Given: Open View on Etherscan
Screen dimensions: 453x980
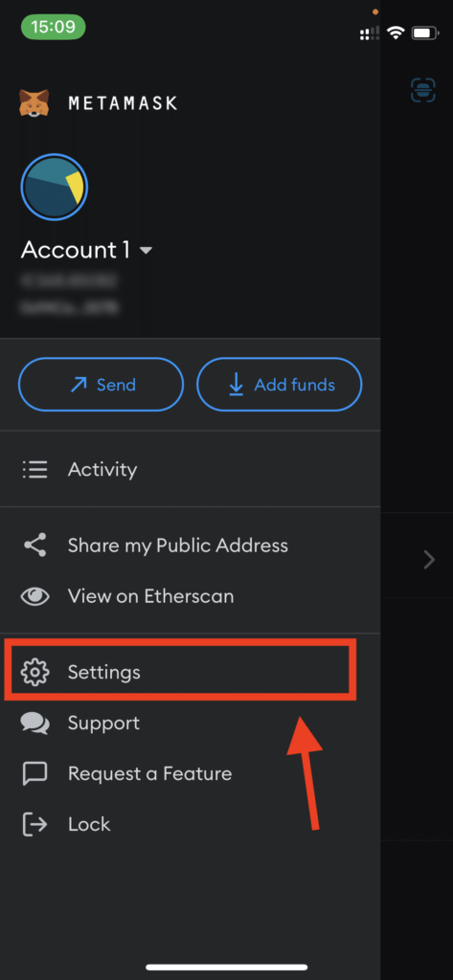Looking at the screenshot, I should (191, 596).
